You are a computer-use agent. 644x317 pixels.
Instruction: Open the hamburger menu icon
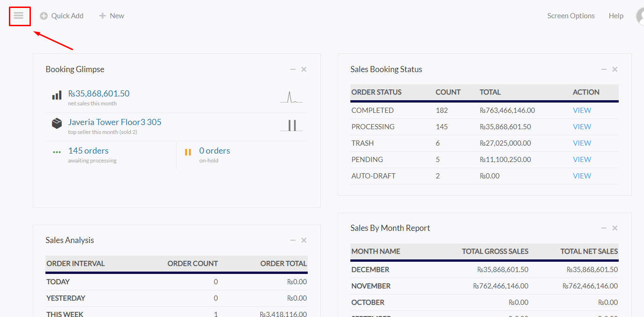[19, 16]
